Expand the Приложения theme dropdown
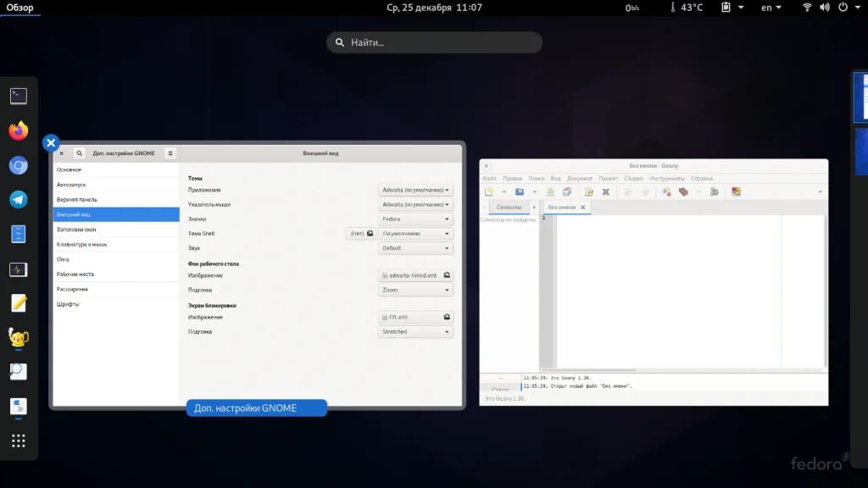 [415, 191]
